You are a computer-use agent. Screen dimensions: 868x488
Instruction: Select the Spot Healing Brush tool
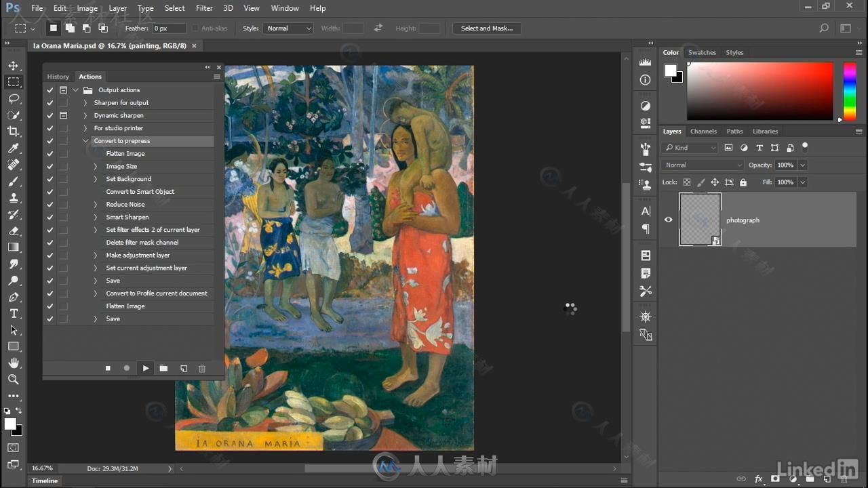13,165
